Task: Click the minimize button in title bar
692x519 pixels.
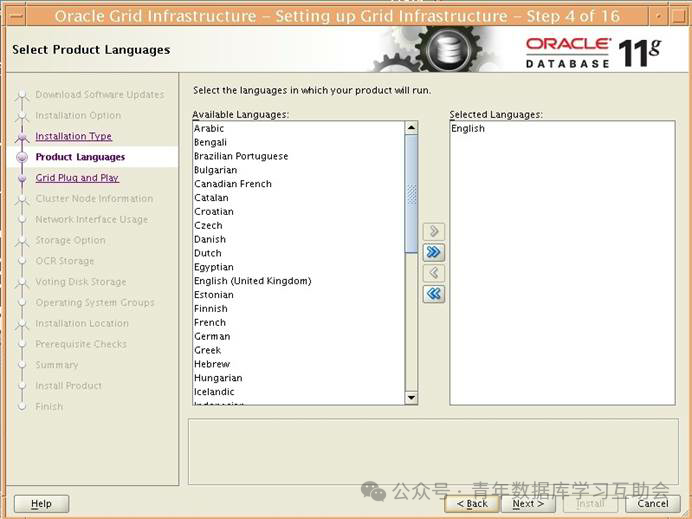Action: pyautogui.click(x=658, y=16)
